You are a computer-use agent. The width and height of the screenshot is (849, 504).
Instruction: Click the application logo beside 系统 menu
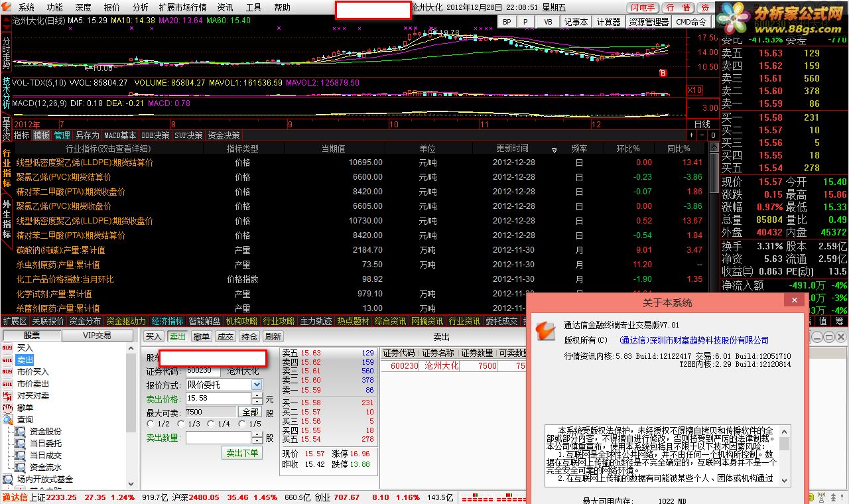click(8, 7)
